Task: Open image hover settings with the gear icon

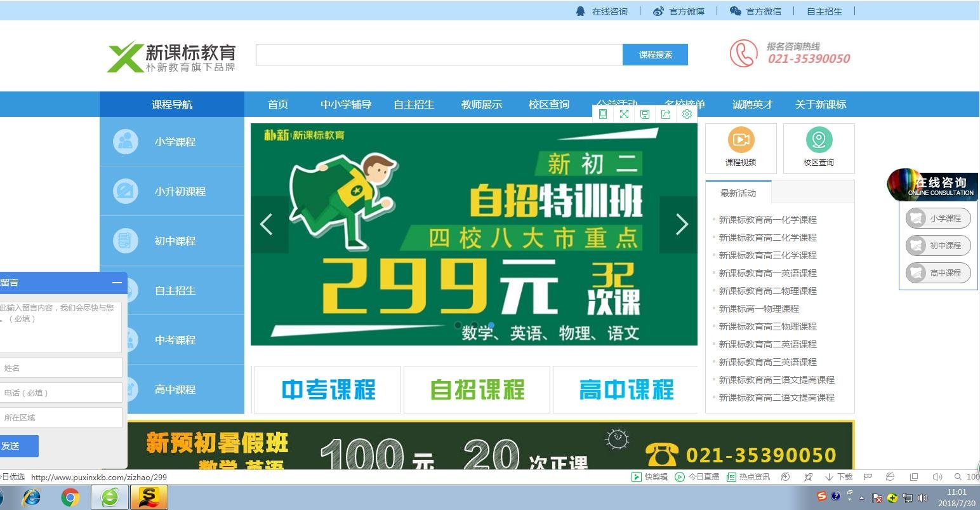Action: (687, 114)
